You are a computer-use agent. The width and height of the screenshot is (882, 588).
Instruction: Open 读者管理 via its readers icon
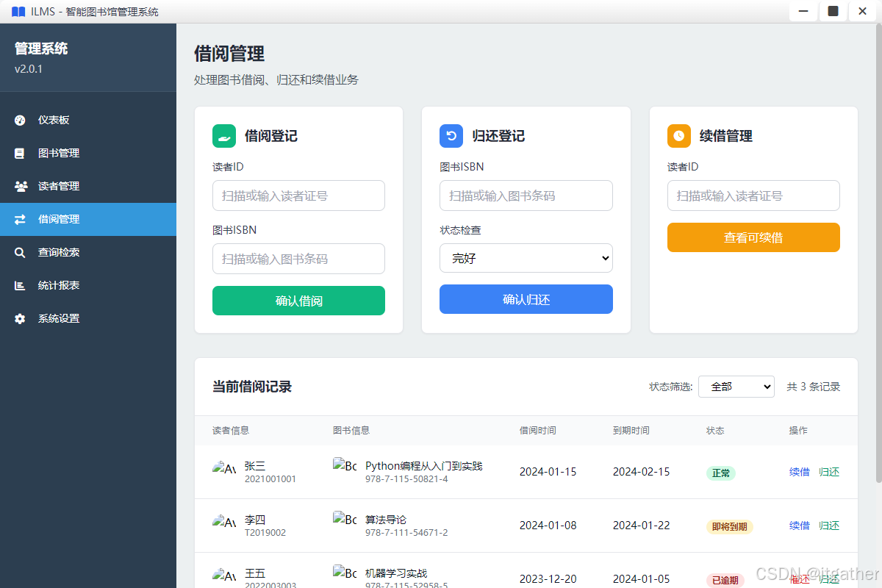tap(19, 186)
